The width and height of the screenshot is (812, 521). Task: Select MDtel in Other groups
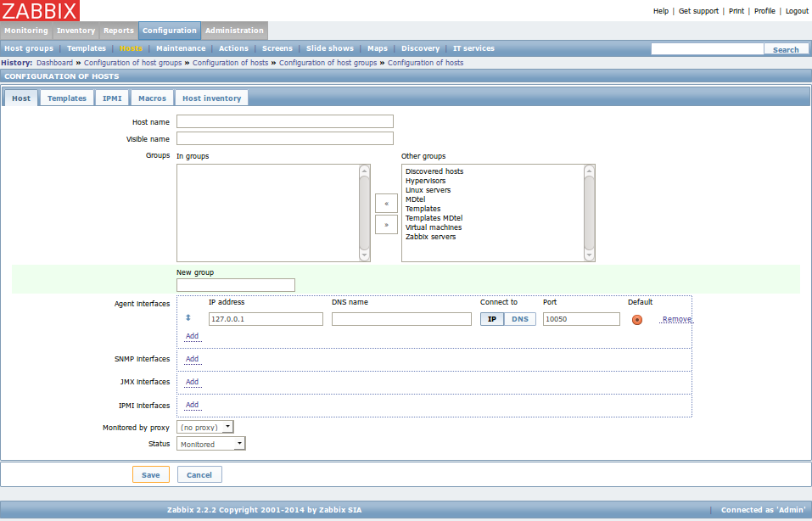tap(415, 199)
